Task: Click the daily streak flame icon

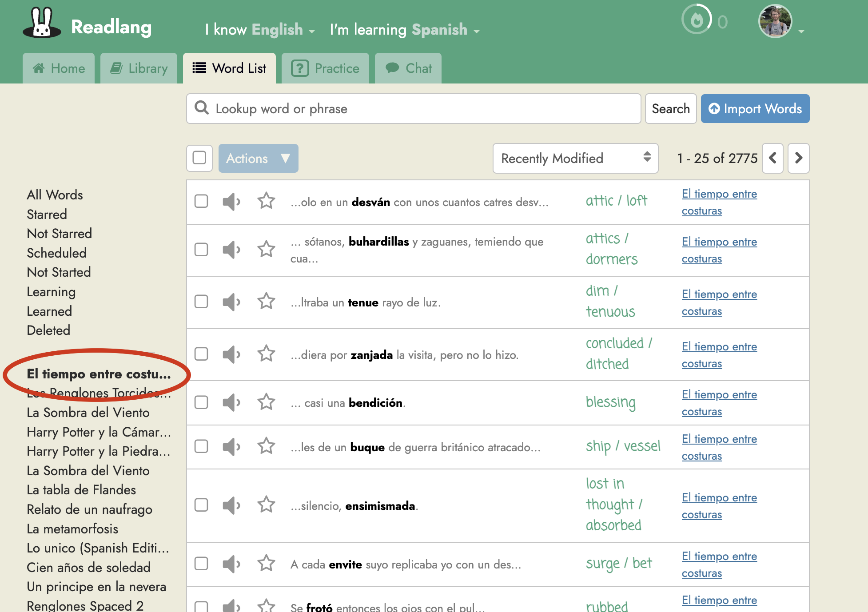Action: [697, 20]
